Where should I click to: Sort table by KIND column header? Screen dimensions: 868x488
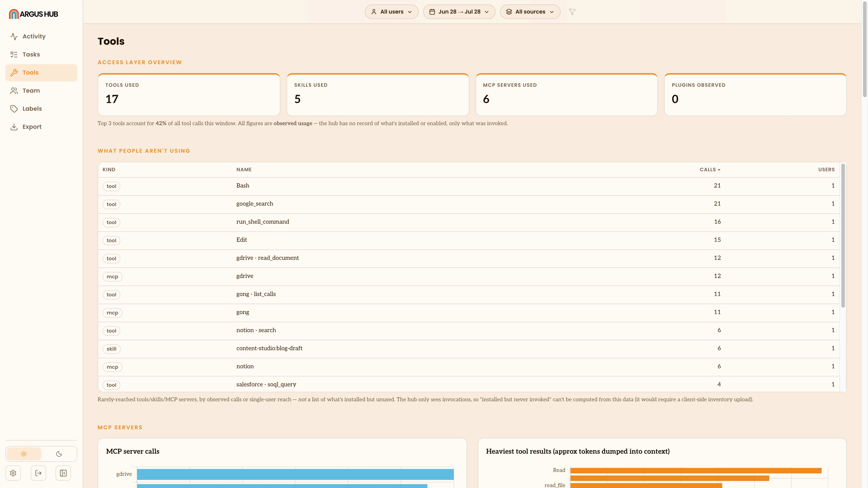109,170
